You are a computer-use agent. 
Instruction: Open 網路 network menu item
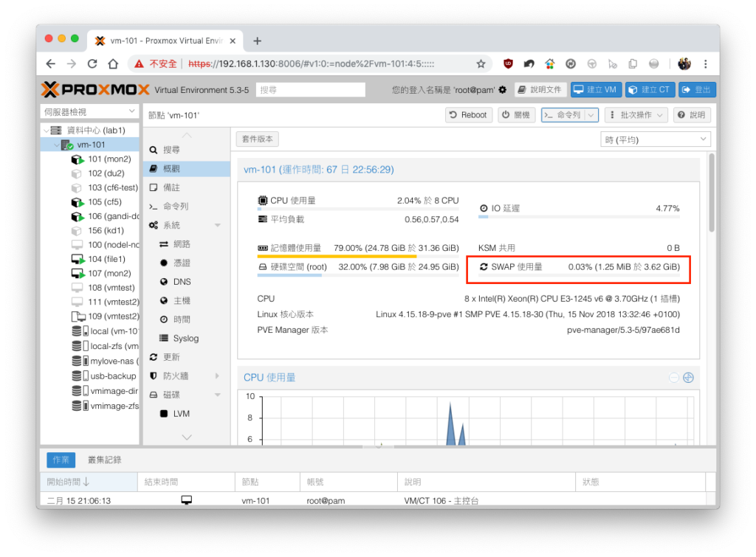click(187, 243)
